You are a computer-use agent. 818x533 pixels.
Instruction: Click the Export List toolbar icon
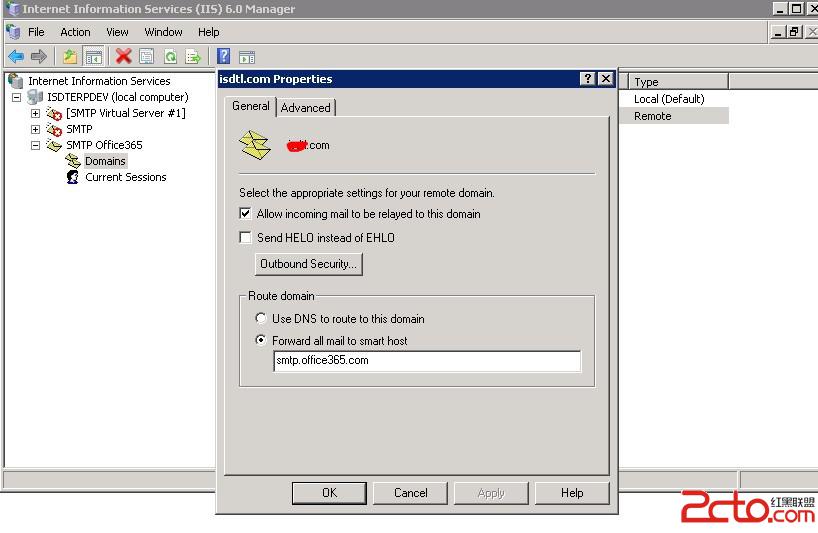point(193,56)
